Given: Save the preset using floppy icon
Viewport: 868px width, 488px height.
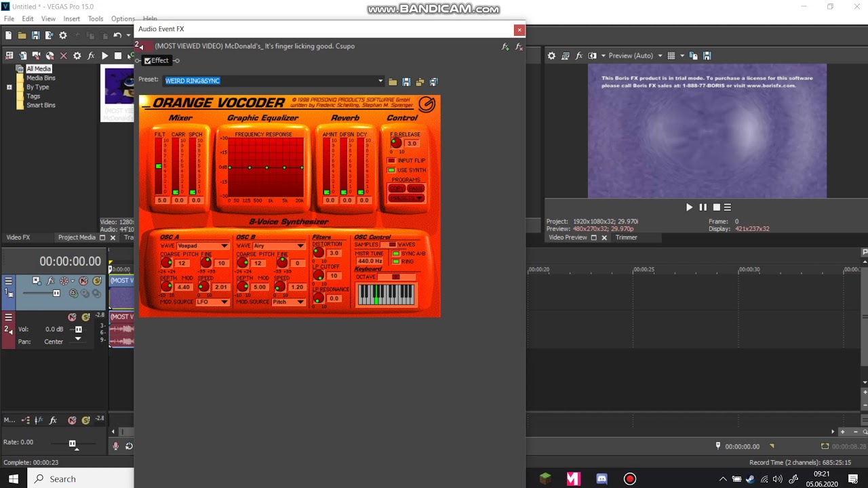Looking at the screenshot, I should click(406, 81).
